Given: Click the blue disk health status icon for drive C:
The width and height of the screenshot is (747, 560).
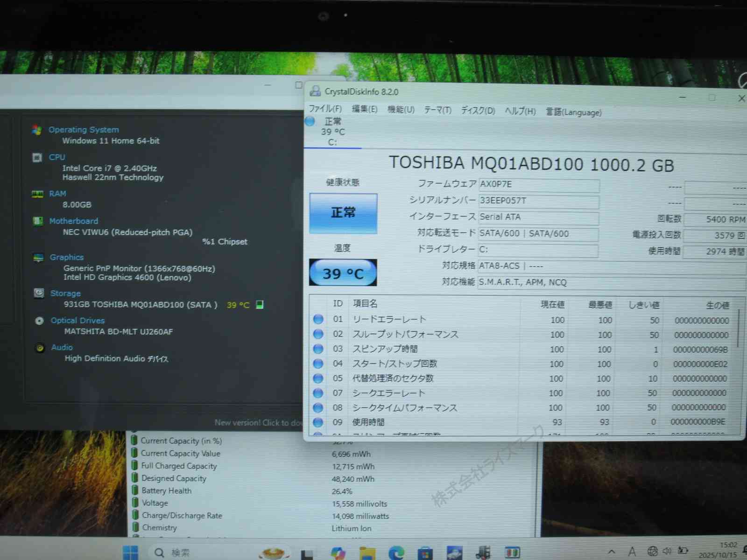Looking at the screenshot, I should click(310, 121).
